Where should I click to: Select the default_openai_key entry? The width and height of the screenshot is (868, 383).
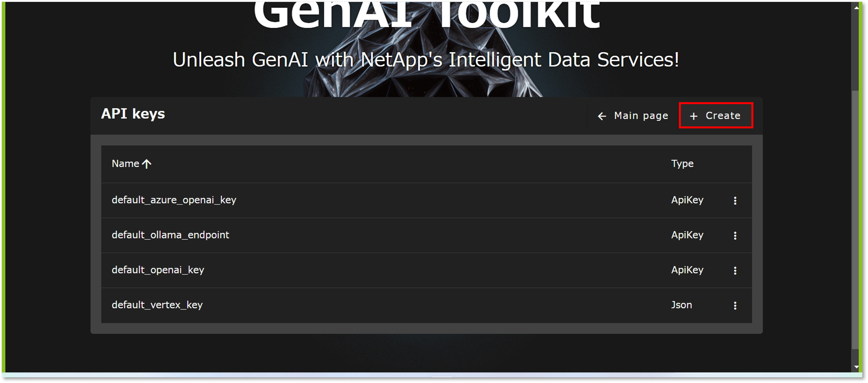pos(158,270)
